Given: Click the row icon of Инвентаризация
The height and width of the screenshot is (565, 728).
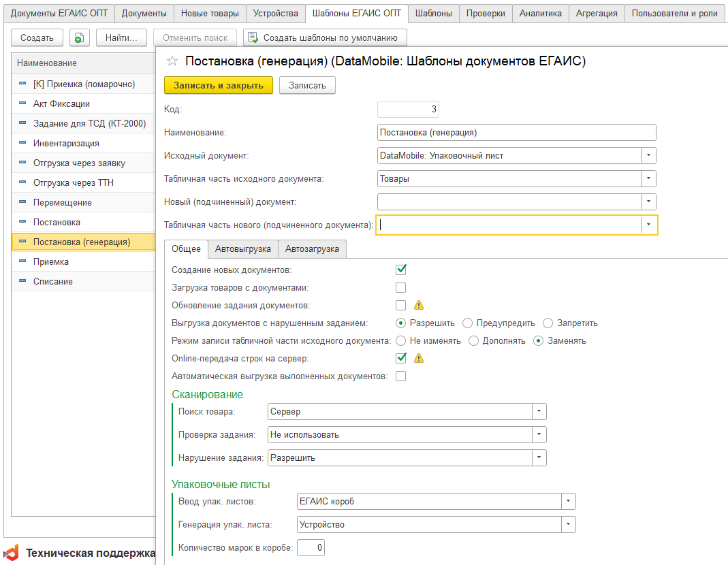Looking at the screenshot, I should 22,143.
